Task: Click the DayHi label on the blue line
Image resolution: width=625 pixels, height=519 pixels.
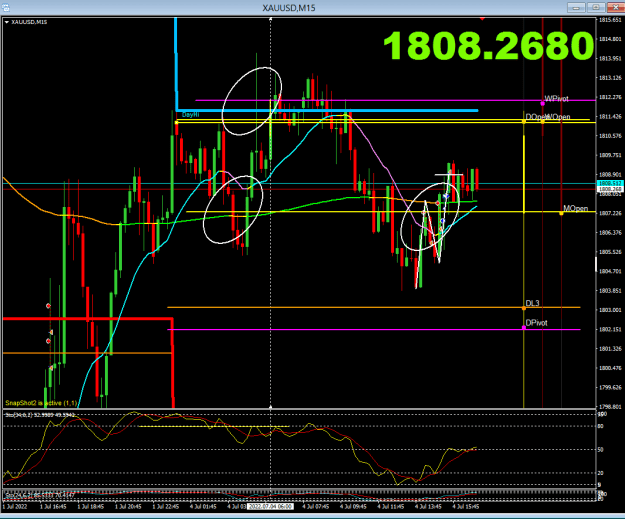Action: pyautogui.click(x=191, y=115)
